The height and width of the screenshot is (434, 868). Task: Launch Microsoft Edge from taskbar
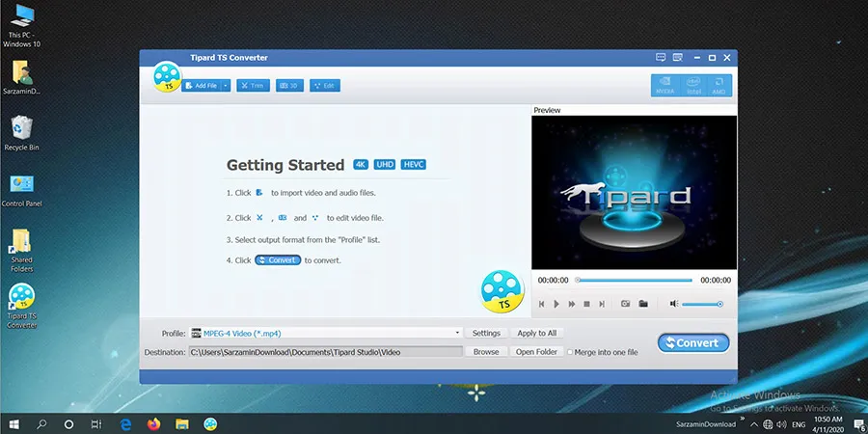pyautogui.click(x=125, y=424)
